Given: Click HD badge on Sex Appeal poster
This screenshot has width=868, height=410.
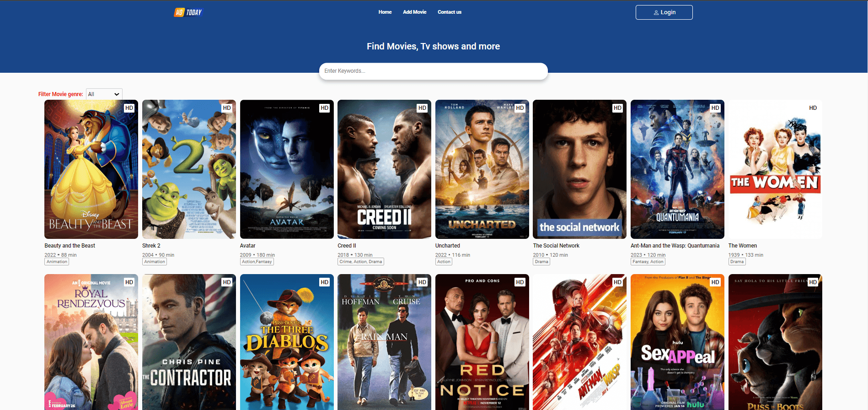Looking at the screenshot, I should (x=715, y=282).
